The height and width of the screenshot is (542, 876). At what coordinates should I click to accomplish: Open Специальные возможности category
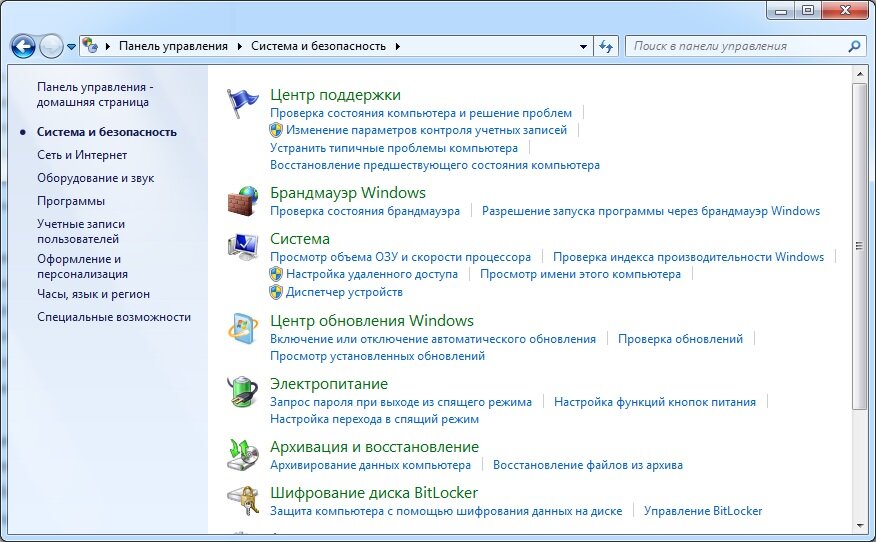(114, 317)
